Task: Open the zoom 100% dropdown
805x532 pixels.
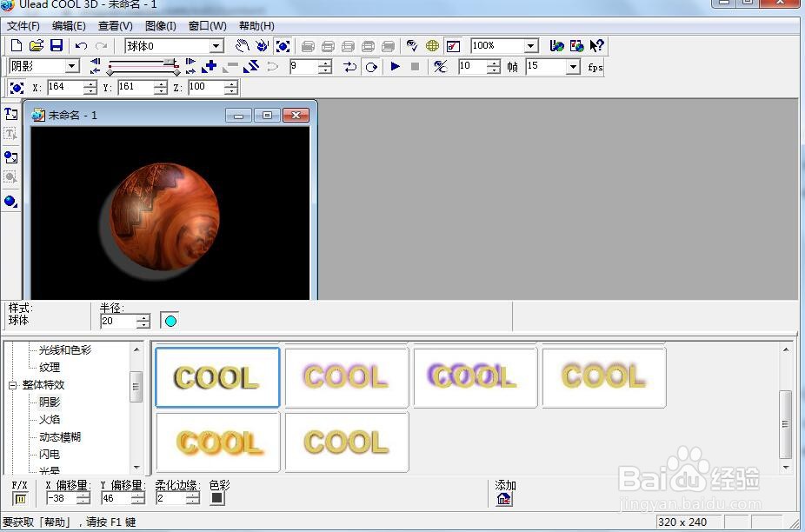Action: coord(531,46)
